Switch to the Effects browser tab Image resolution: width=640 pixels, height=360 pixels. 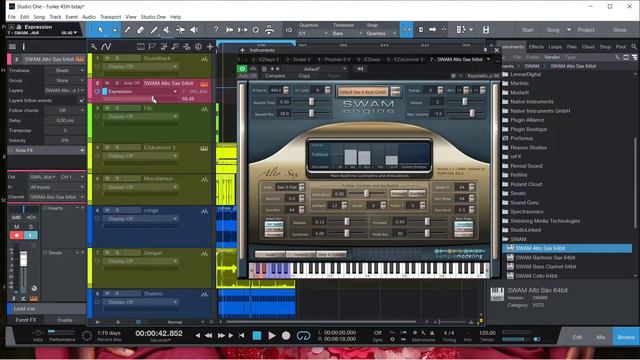[x=536, y=47]
